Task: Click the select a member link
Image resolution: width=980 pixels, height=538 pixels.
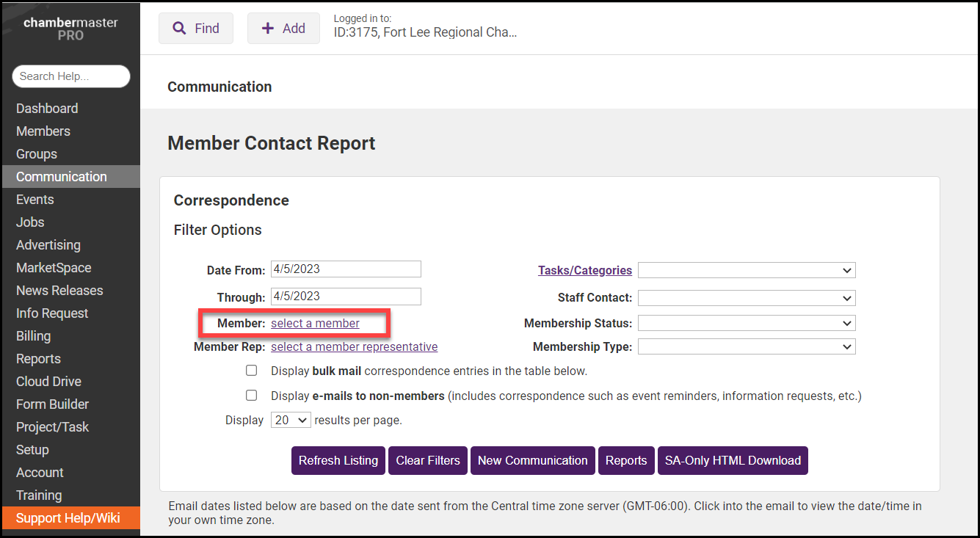Action: 315,323
